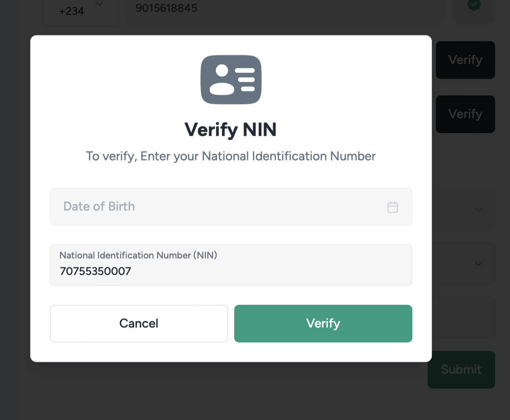Open the upper background dropdown chevron
Viewport: 510px width, 420px height.
click(x=478, y=210)
